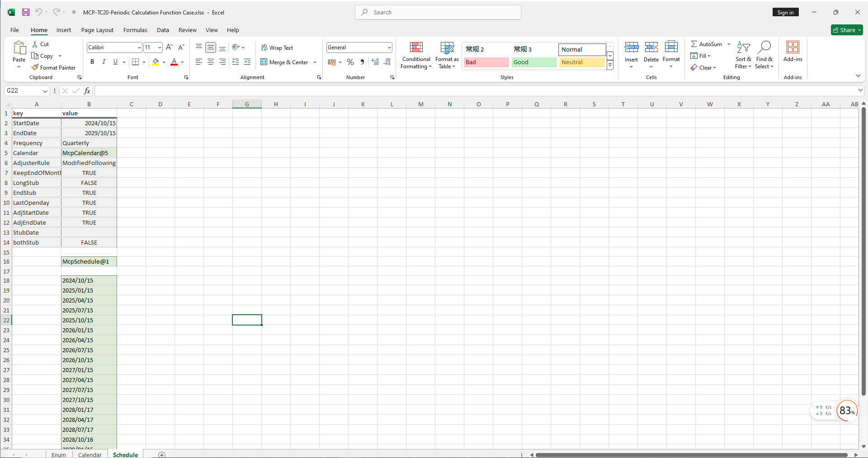
Task: Open Format as Table gallery
Action: click(x=447, y=55)
